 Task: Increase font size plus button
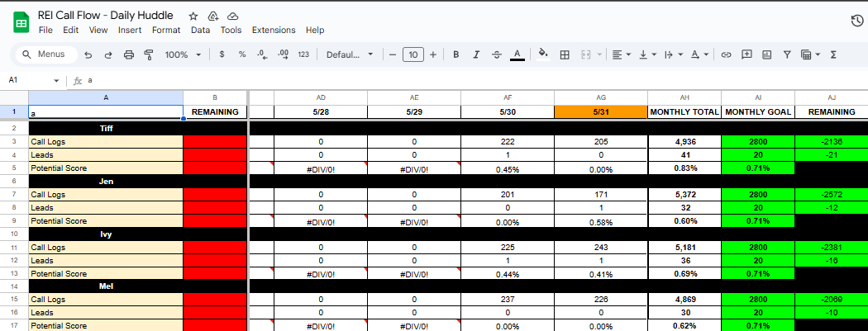click(433, 54)
